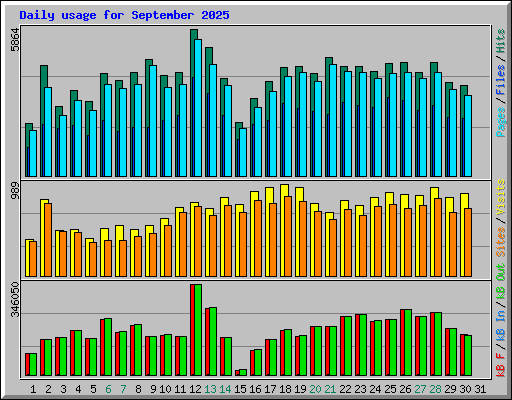This screenshot has width=512, height=400.
Task: Click day label 24 on the axis
Action: [x=375, y=389]
